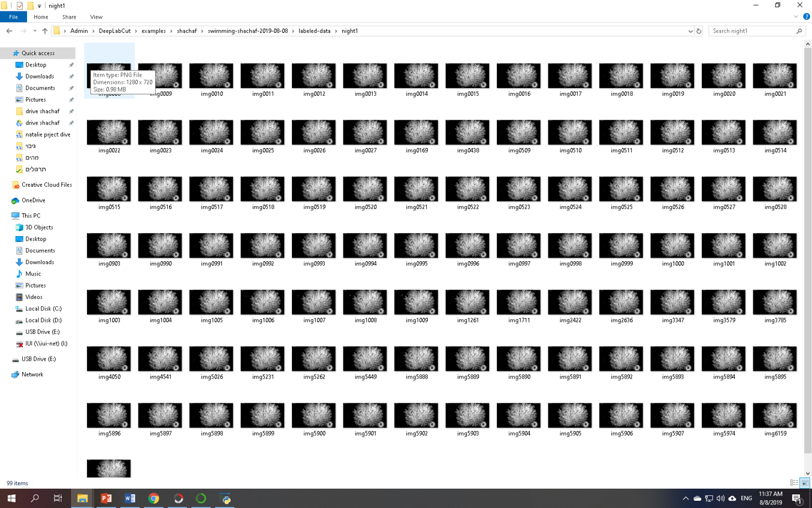Open Explorer help with the question mark icon
This screenshot has height=508, width=812.
[x=806, y=16]
